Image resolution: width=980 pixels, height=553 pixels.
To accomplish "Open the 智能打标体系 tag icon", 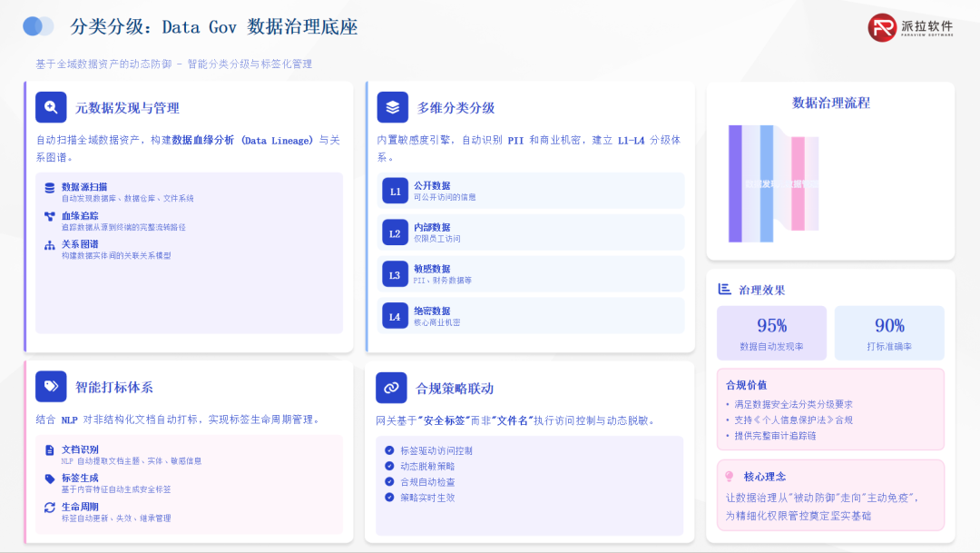I will coord(50,386).
